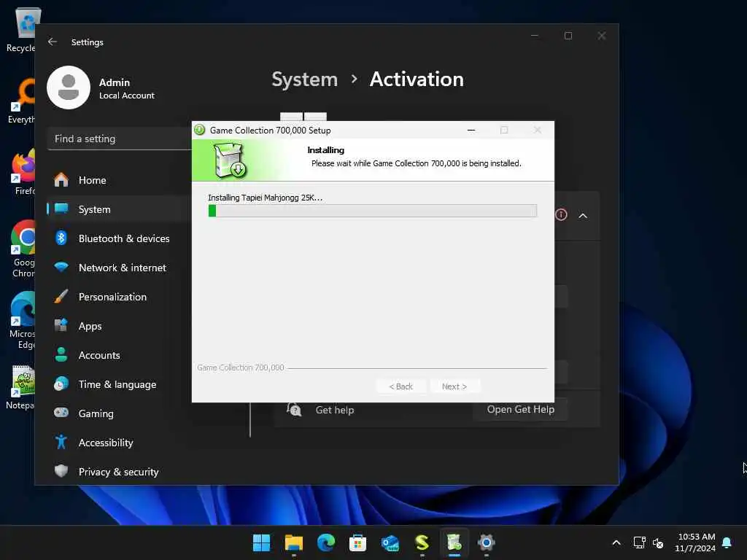747x560 pixels.
Task: Click the installer box image in the Setup header
Action: 230,160
